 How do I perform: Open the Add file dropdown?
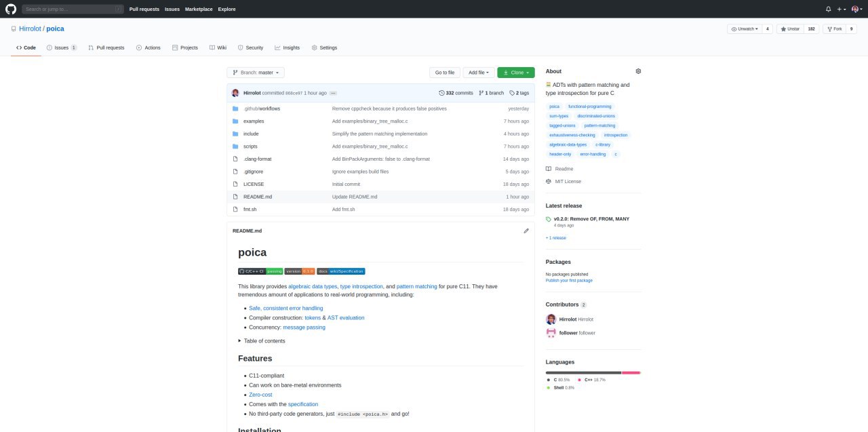coord(478,73)
